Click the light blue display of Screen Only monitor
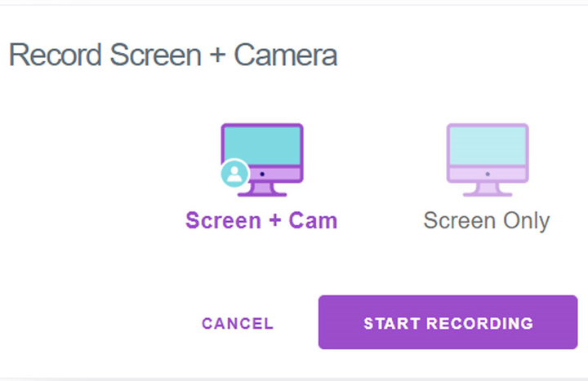 (x=487, y=145)
